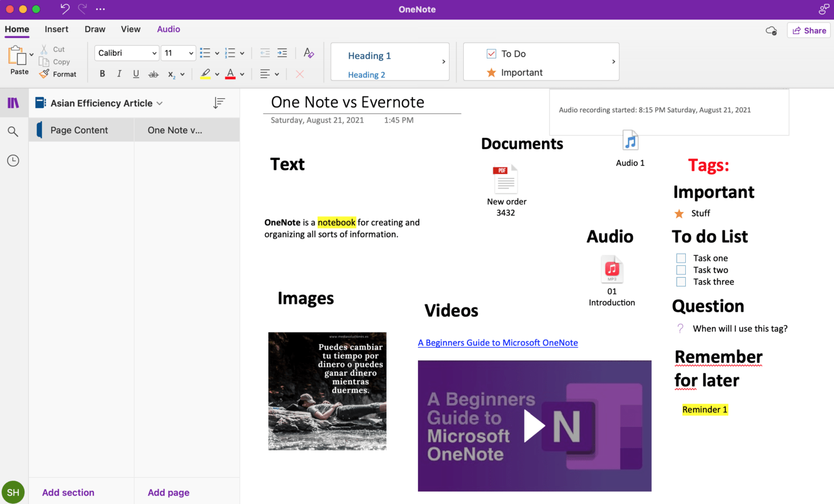Click the Underline icon
834x504 pixels.
click(136, 74)
